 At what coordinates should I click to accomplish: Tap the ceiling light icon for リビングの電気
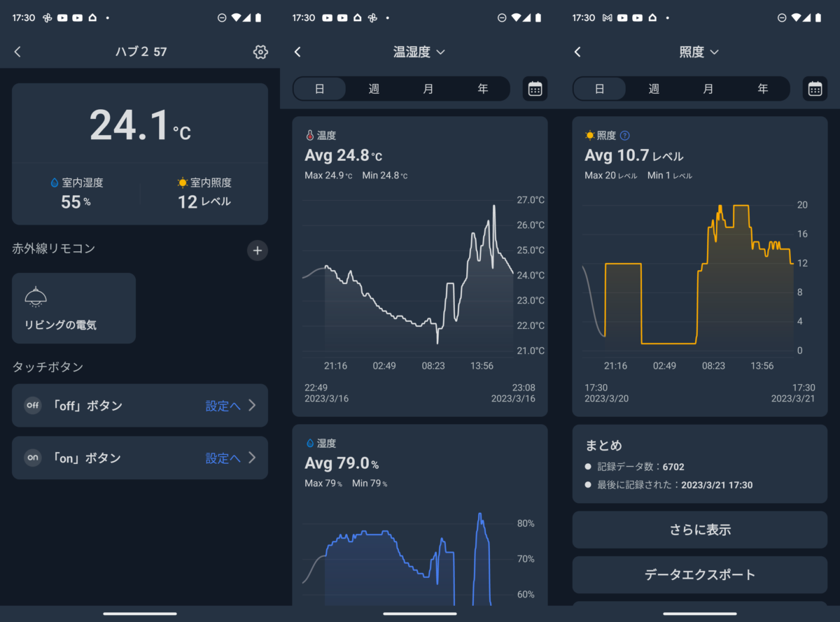[36, 297]
